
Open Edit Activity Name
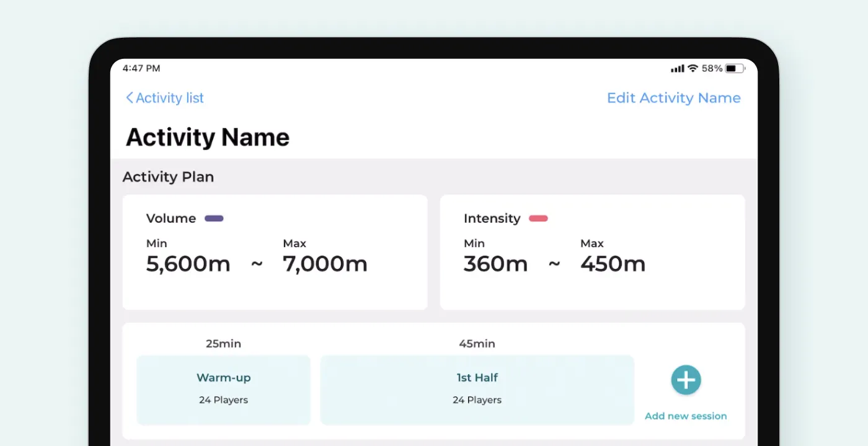click(673, 98)
